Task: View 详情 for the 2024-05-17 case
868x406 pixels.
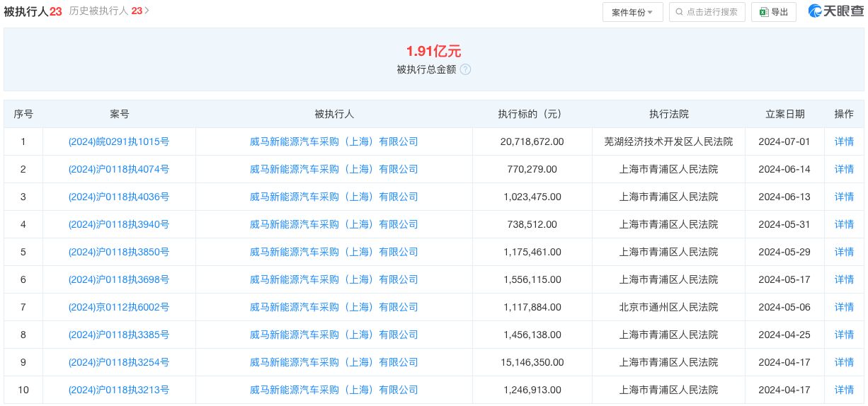Action: coord(844,279)
